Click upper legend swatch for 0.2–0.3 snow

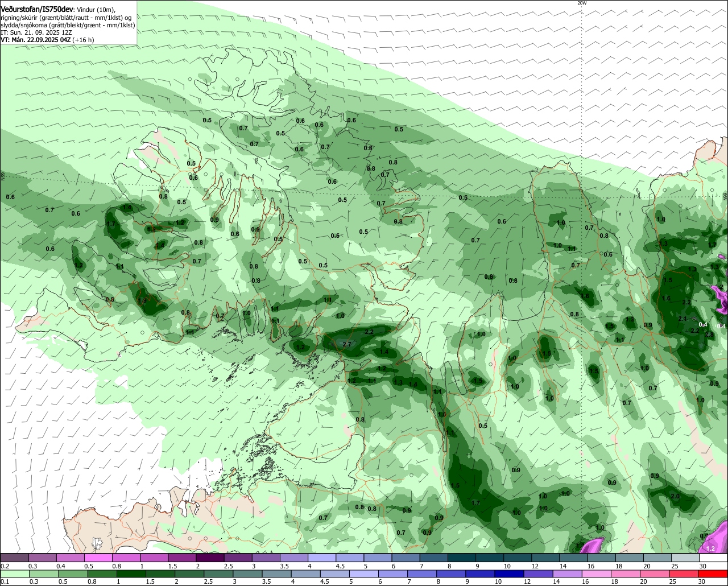14,558
